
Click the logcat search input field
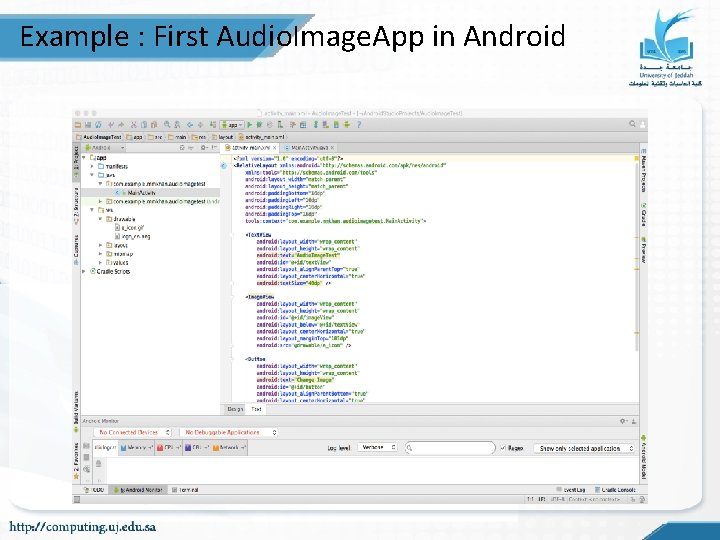[x=450, y=448]
